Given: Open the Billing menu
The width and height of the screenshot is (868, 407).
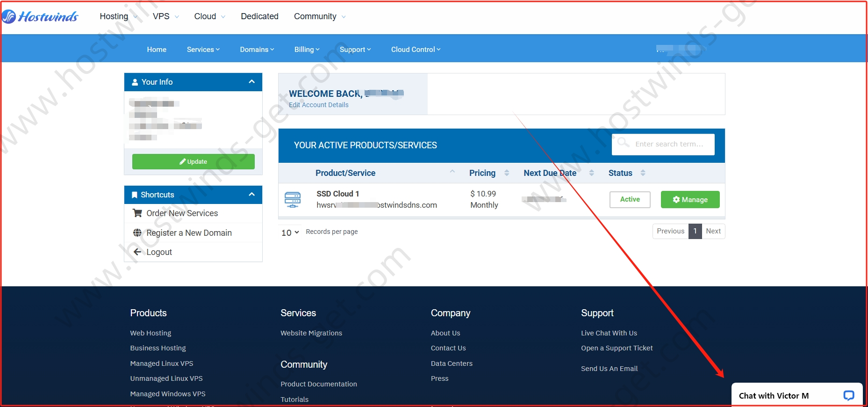Looking at the screenshot, I should (x=307, y=50).
